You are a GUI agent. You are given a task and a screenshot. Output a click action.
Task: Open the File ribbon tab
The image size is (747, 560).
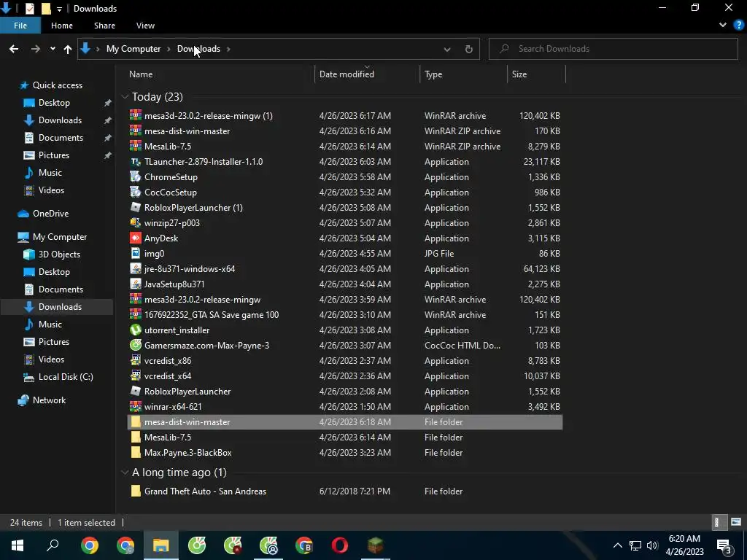click(20, 26)
